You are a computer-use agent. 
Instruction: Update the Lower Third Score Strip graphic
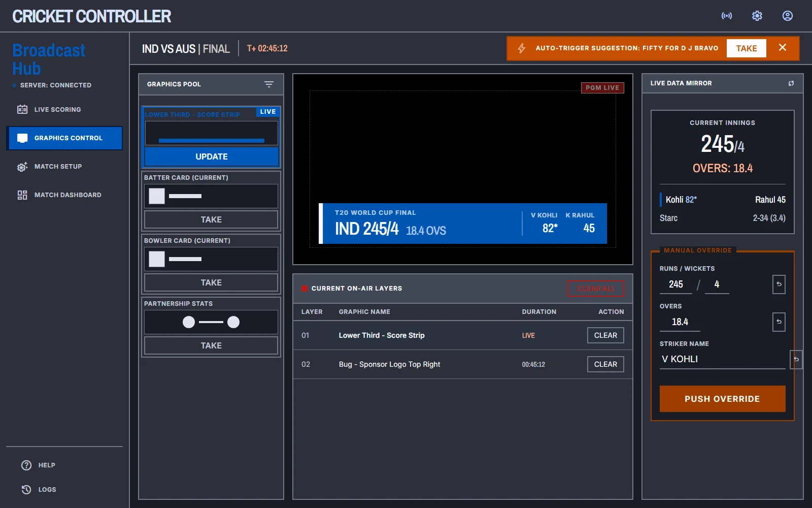pyautogui.click(x=212, y=156)
